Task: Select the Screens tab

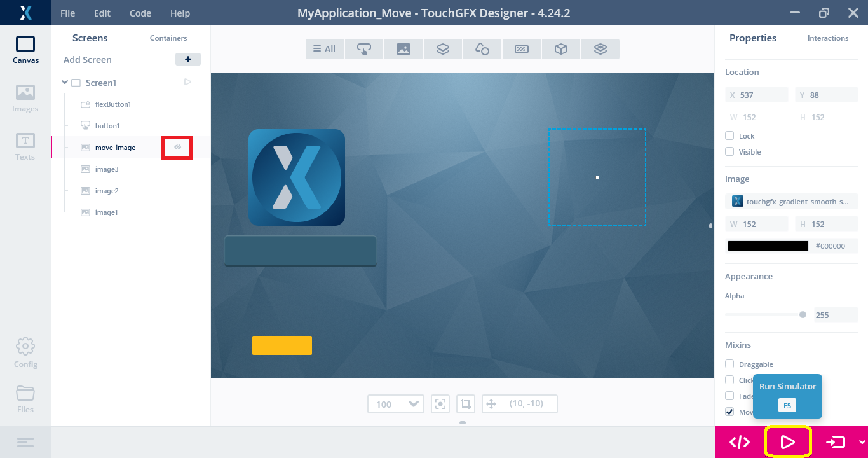Action: point(90,38)
